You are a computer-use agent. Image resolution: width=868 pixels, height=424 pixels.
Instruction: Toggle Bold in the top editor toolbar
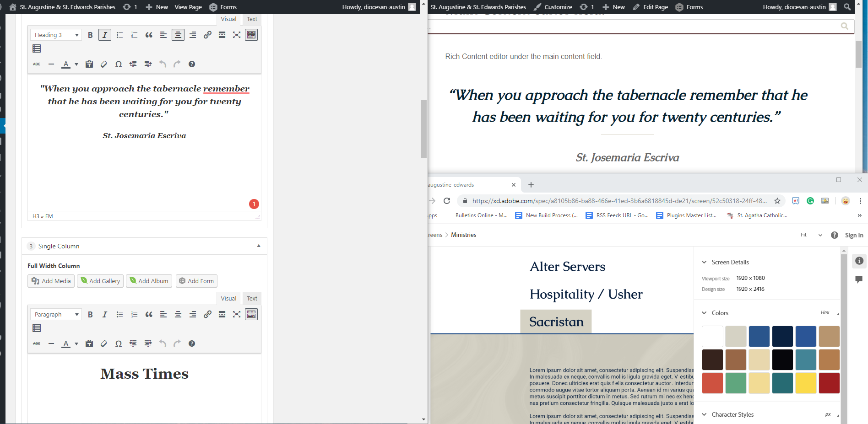point(90,35)
